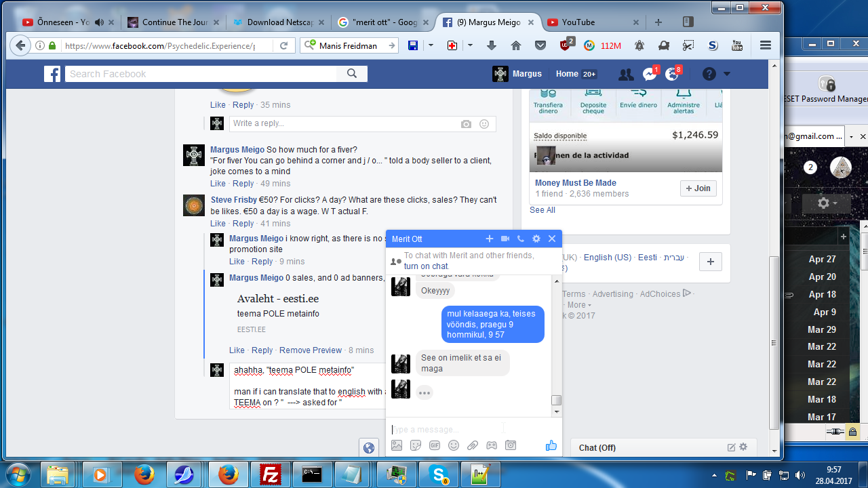
Task: Compose a new message from the Chat bar
Action: point(731,447)
